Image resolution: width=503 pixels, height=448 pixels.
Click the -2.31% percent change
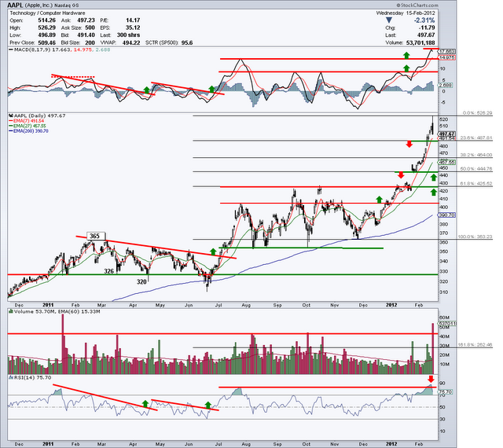[x=424, y=20]
